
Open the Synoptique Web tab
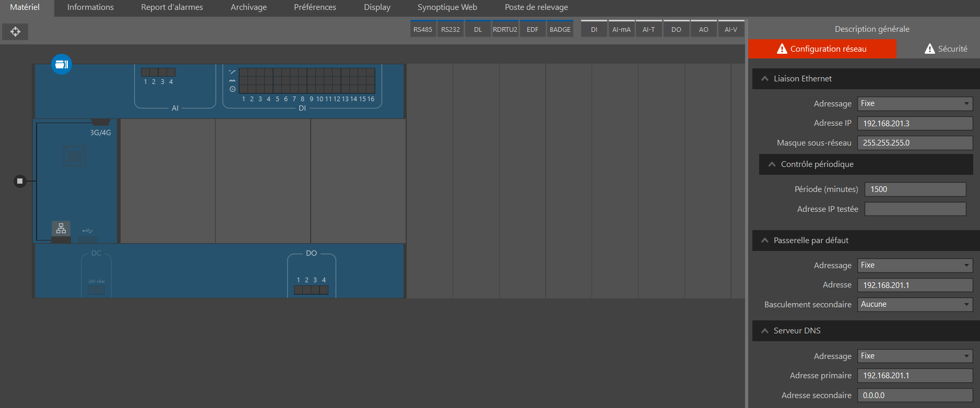(447, 7)
